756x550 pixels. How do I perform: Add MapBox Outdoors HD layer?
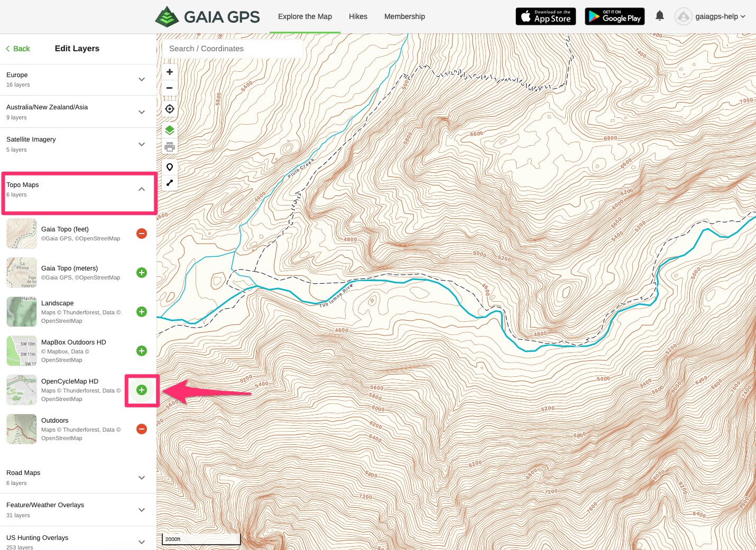coord(142,351)
